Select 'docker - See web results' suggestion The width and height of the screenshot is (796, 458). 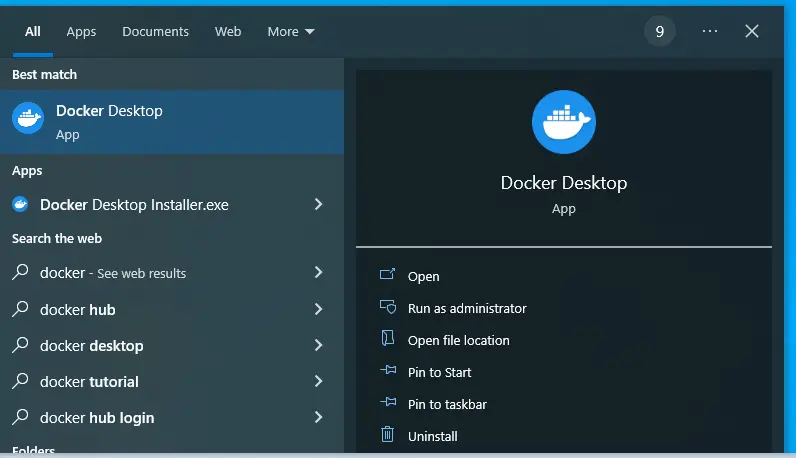(172, 273)
